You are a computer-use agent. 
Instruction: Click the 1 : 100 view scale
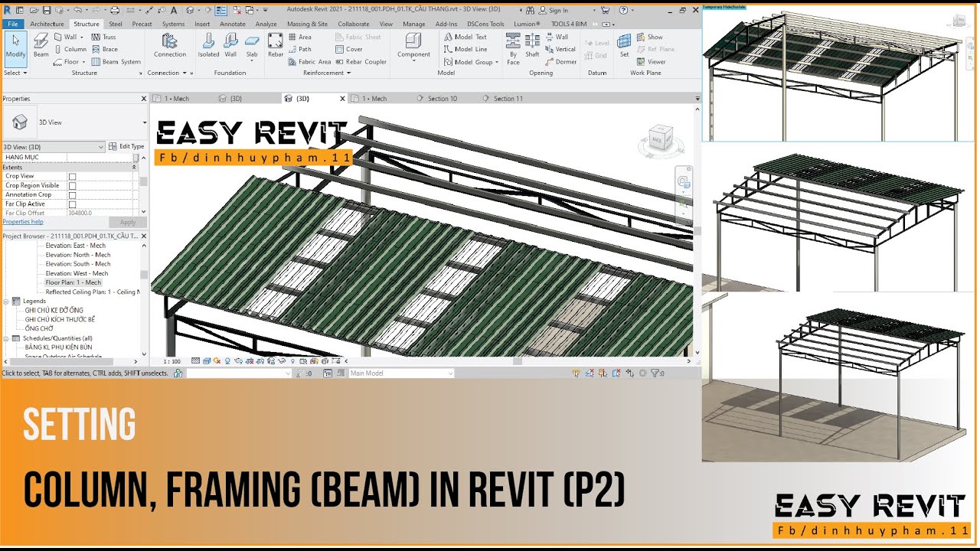[172, 360]
